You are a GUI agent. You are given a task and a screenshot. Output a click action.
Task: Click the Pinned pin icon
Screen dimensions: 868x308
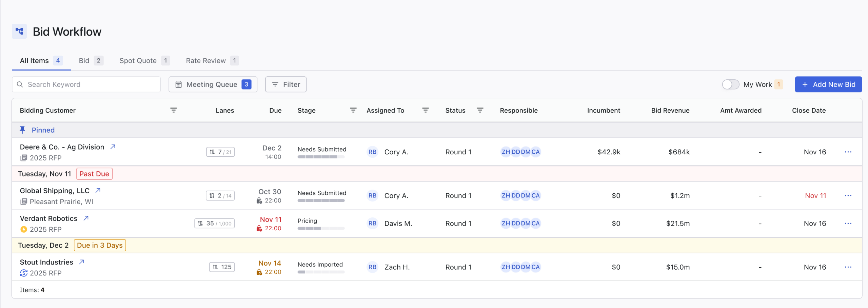click(22, 130)
